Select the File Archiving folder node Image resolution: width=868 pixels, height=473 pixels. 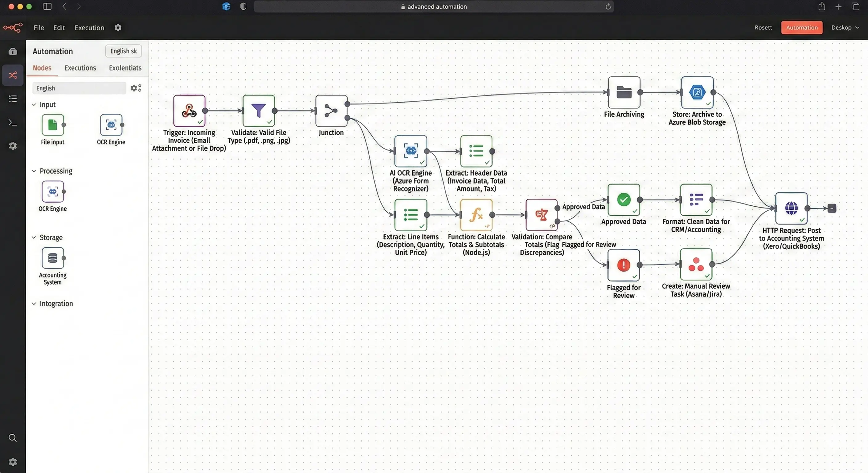pyautogui.click(x=624, y=92)
